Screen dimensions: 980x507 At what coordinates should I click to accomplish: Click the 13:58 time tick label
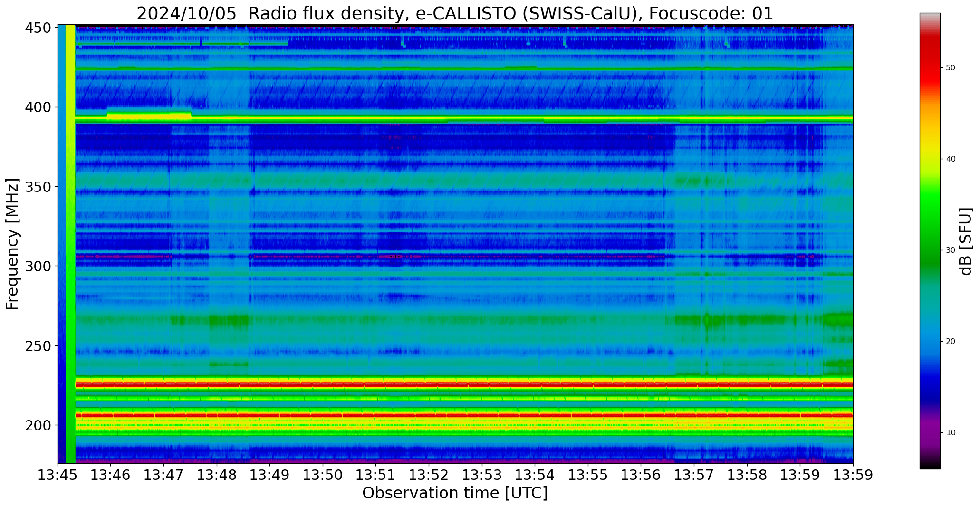pyautogui.click(x=747, y=475)
